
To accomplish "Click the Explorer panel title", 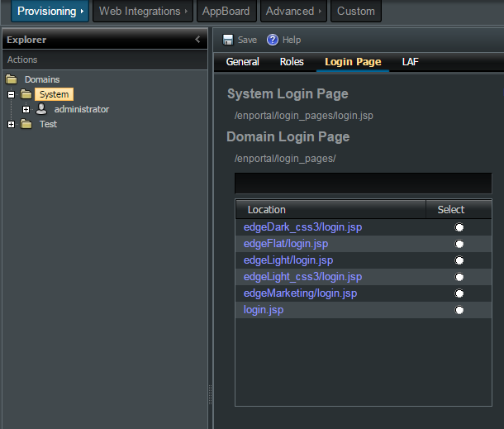I will (26, 40).
